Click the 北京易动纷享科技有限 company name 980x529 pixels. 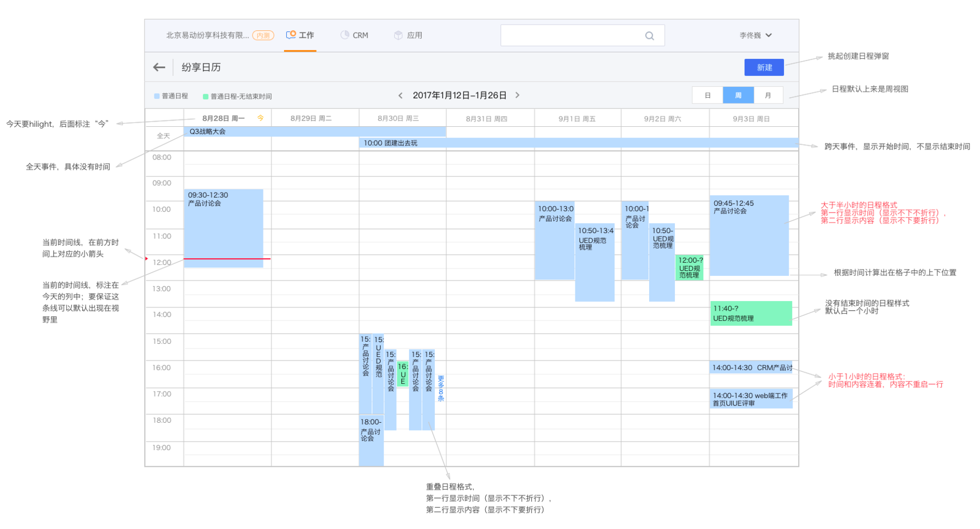[207, 35]
